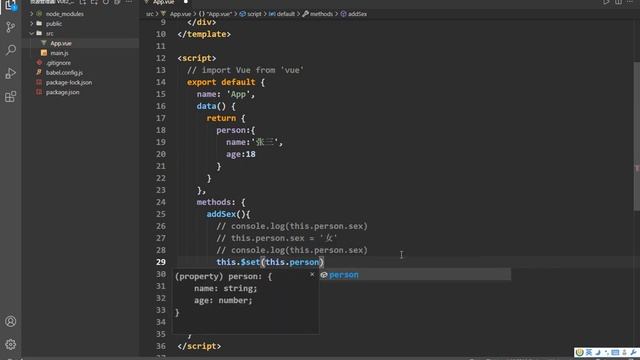Image resolution: width=640 pixels, height=360 pixels.
Task: Click the {} "App.vue" breadcrumb
Action: pos(215,14)
